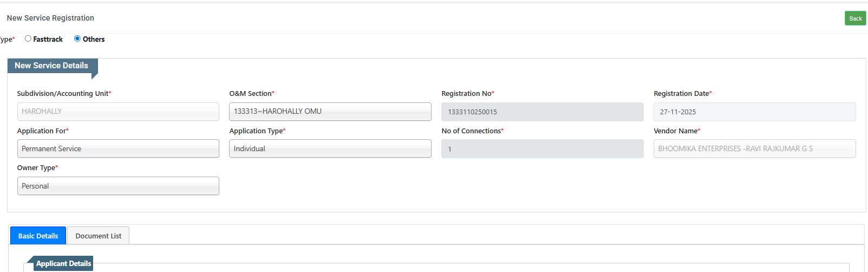Expand the Application For dropdown
Viewport: 868px width, 272px height.
[x=118, y=148]
